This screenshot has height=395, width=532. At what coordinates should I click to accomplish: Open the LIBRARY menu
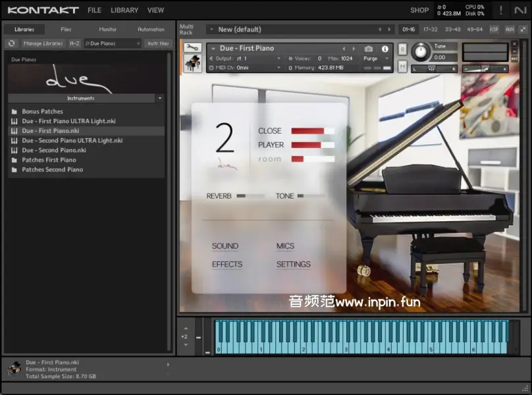point(124,11)
